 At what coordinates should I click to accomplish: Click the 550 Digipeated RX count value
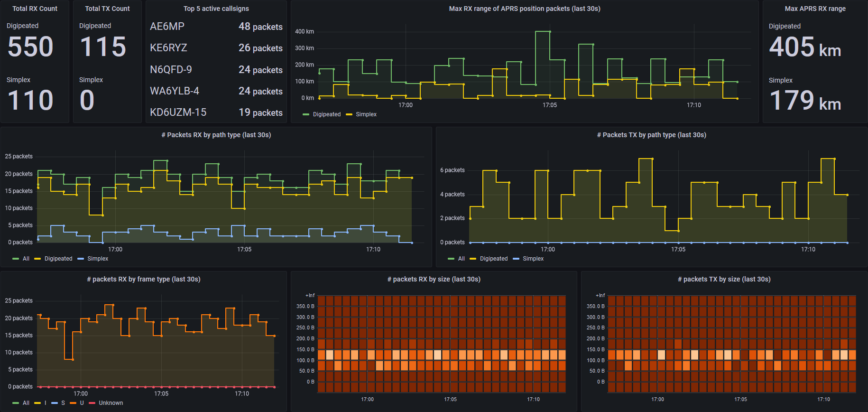tap(30, 47)
